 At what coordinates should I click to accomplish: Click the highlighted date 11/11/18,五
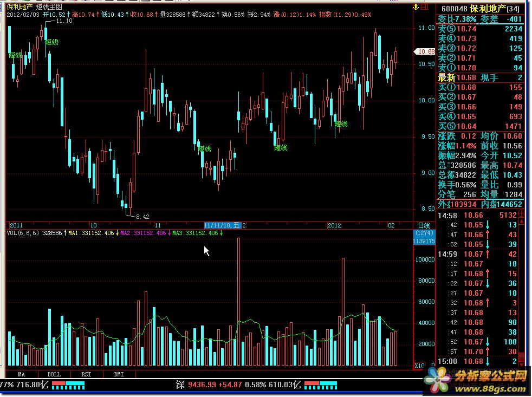coord(222,225)
